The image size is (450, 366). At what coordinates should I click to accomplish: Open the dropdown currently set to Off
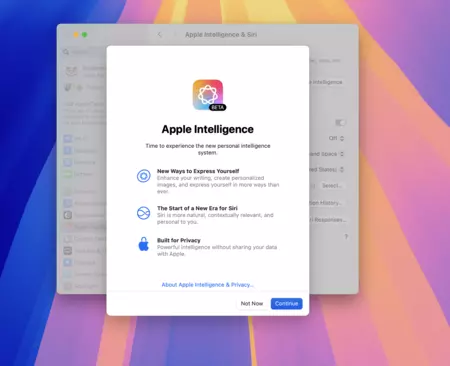[x=336, y=138]
